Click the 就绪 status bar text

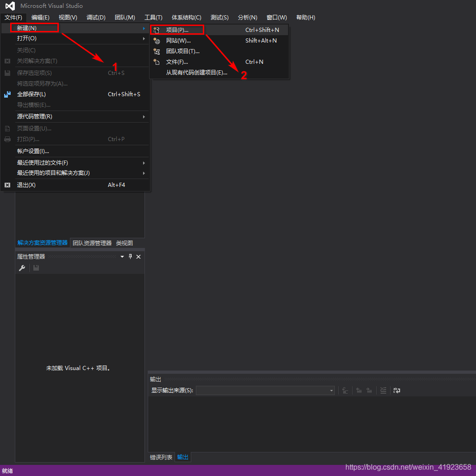click(7, 471)
